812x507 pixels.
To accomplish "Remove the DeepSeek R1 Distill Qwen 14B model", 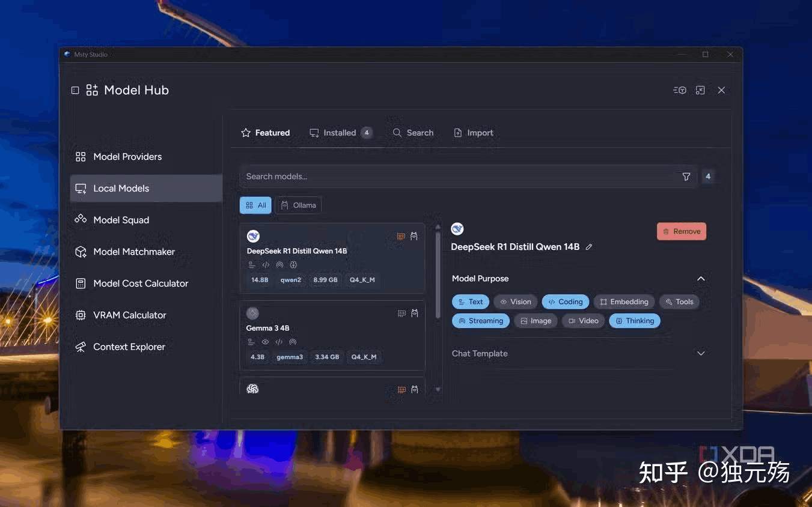I will (x=682, y=231).
